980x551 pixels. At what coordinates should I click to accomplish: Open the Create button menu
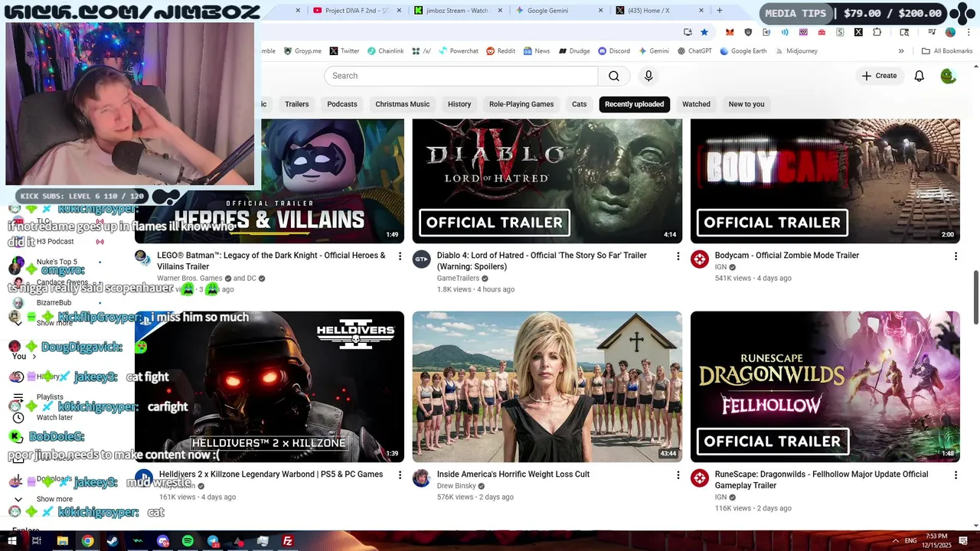pos(879,76)
